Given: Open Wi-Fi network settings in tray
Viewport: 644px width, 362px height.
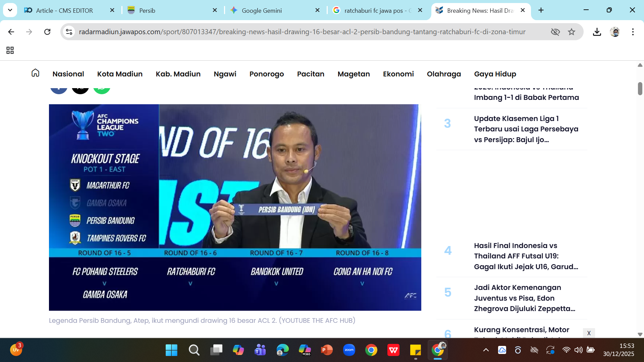Looking at the screenshot, I should tap(566, 350).
